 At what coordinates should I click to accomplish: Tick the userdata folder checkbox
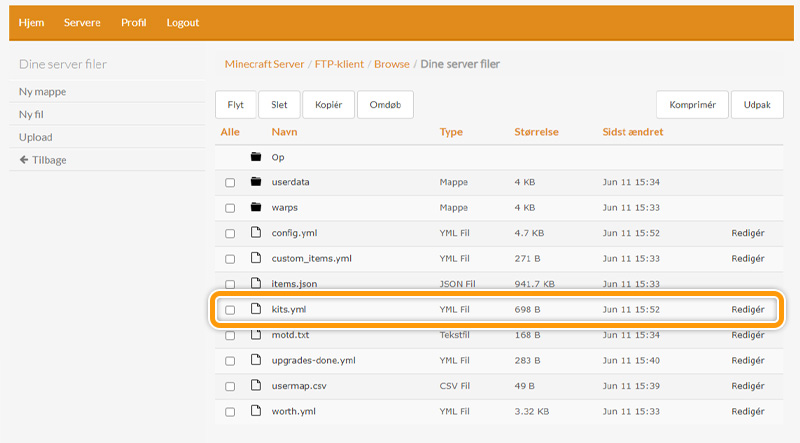230,182
